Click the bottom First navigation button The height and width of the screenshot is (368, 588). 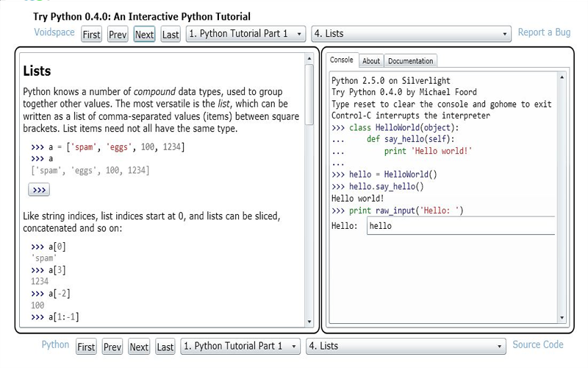click(87, 347)
